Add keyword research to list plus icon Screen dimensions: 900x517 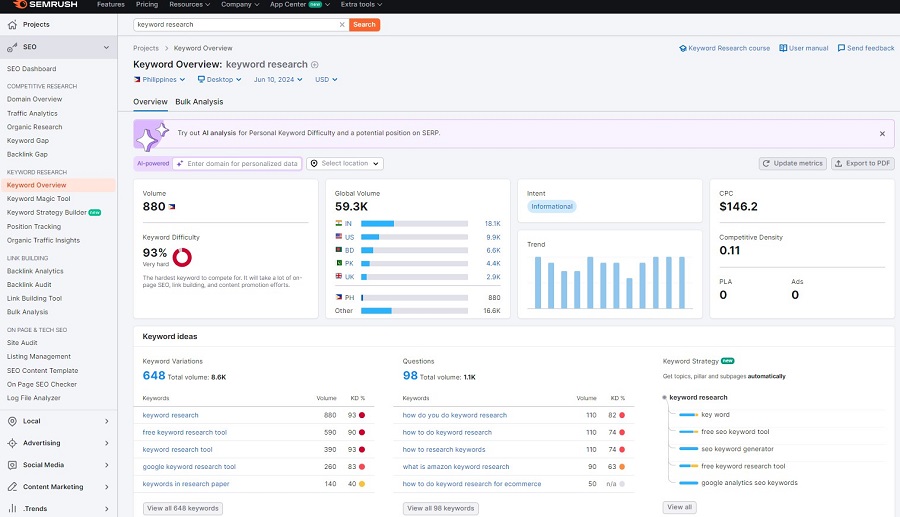coord(315,65)
